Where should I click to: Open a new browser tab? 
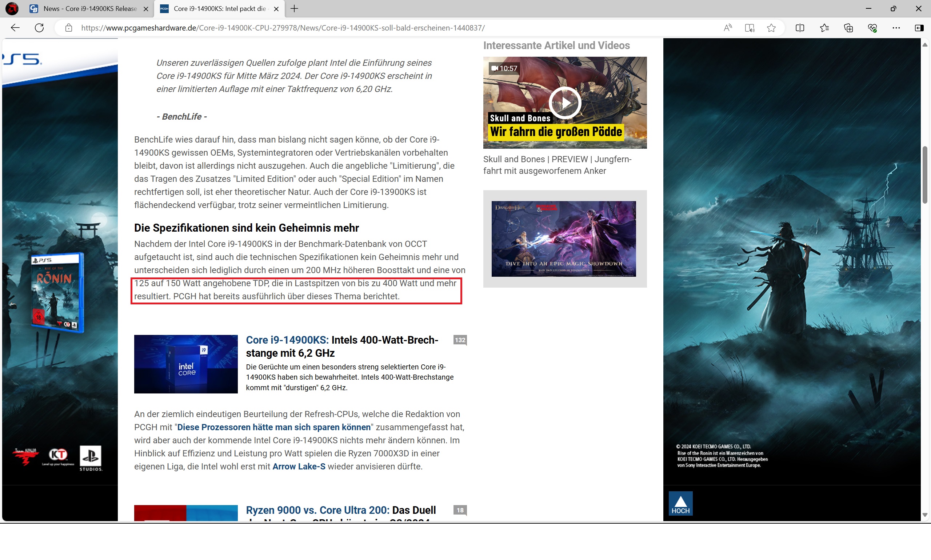[294, 9]
